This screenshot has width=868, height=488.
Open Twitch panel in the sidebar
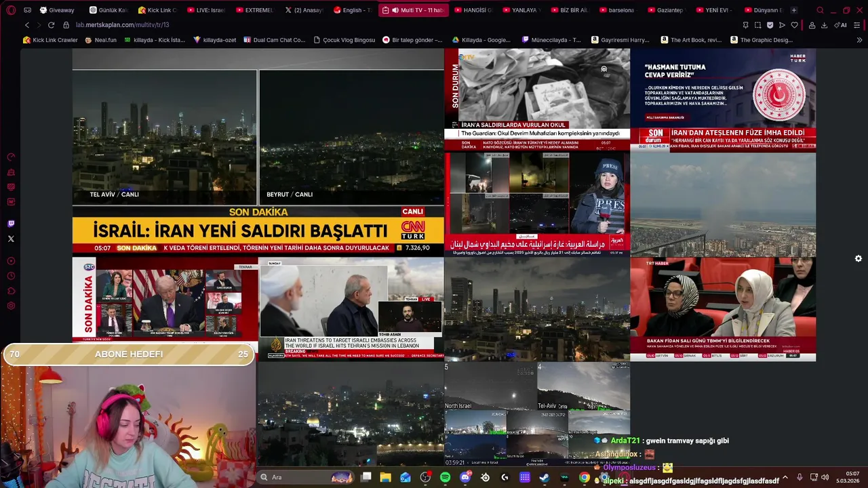pyautogui.click(x=11, y=224)
